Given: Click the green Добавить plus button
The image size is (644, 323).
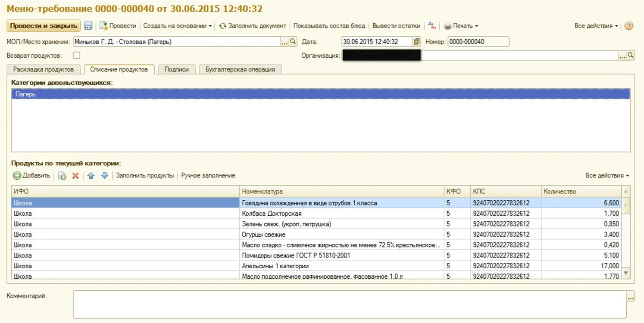Looking at the screenshot, I should click(x=31, y=176).
